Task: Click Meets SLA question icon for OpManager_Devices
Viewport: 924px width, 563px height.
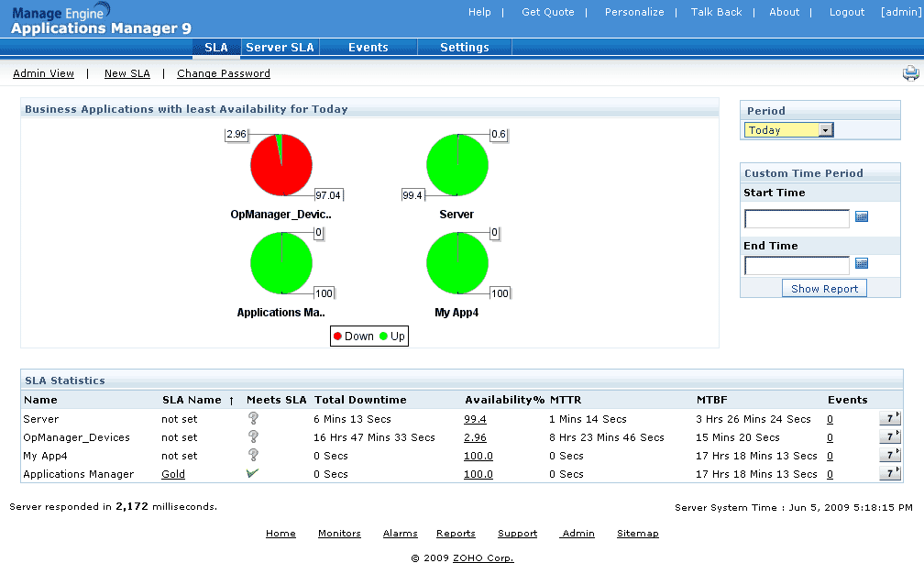Action: [253, 436]
